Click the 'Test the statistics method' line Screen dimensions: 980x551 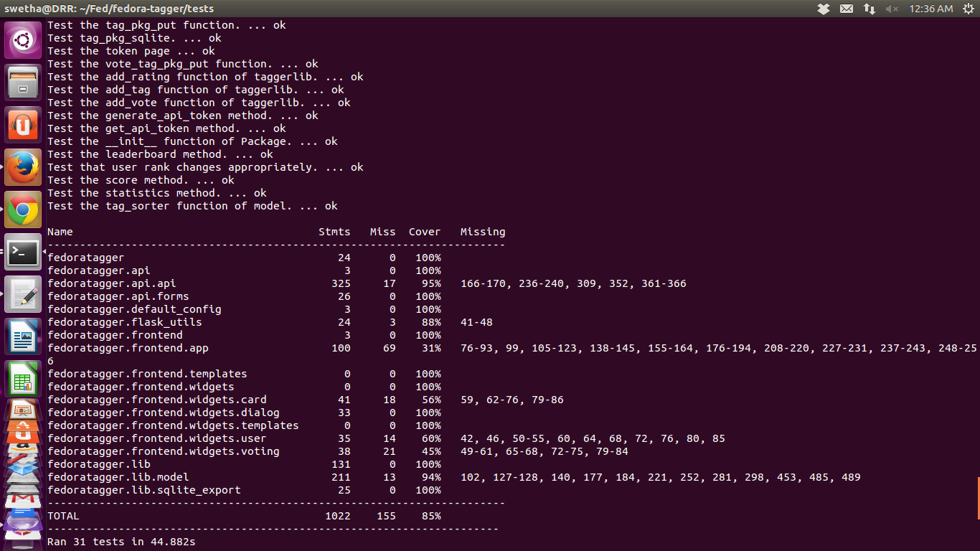tap(157, 193)
